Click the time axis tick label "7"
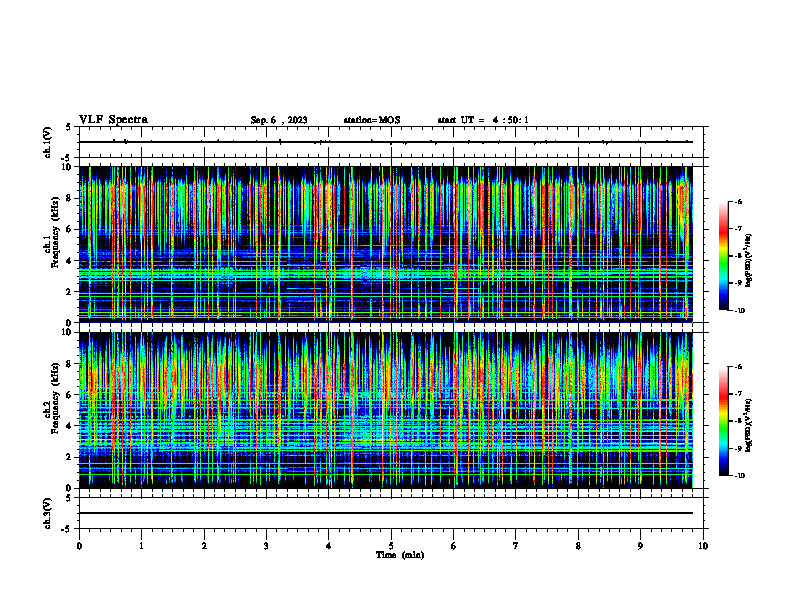Image resolution: width=792 pixels, height=612 pixels. point(516,546)
